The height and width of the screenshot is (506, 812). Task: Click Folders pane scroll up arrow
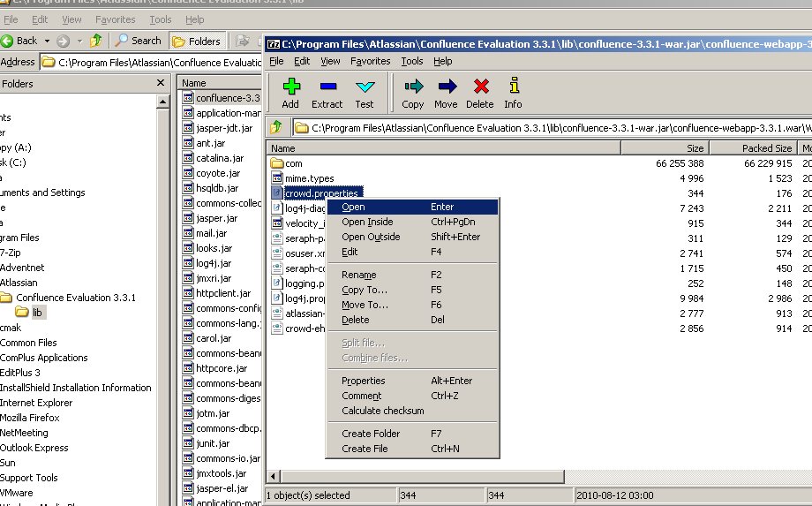click(162, 102)
